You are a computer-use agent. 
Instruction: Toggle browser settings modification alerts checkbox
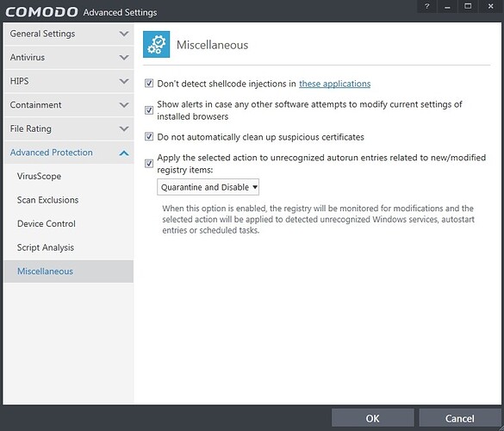click(149, 110)
